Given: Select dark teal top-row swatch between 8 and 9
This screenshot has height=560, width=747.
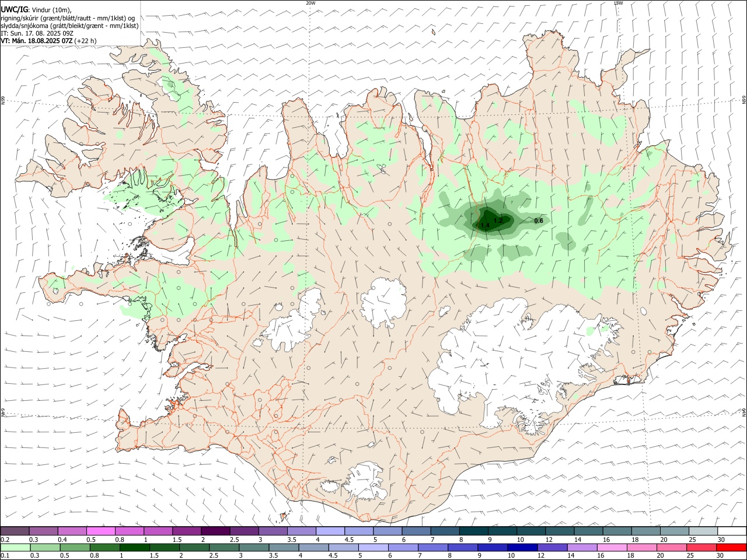Looking at the screenshot, I should (x=473, y=531).
